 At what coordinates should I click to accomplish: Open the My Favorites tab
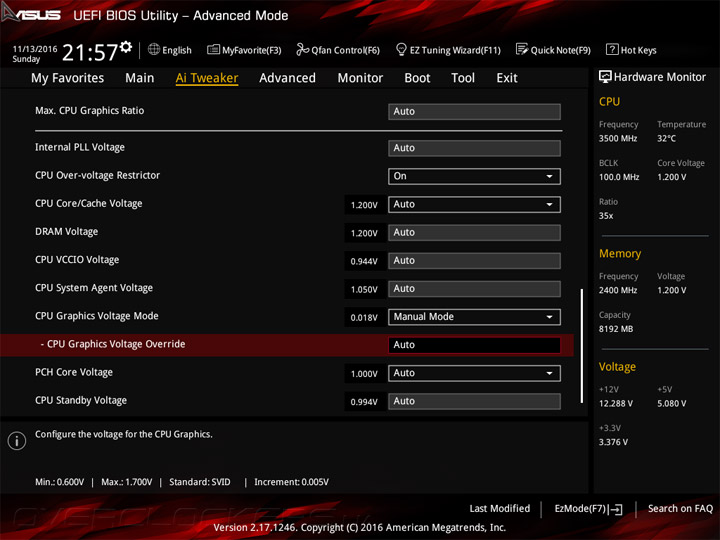point(68,78)
